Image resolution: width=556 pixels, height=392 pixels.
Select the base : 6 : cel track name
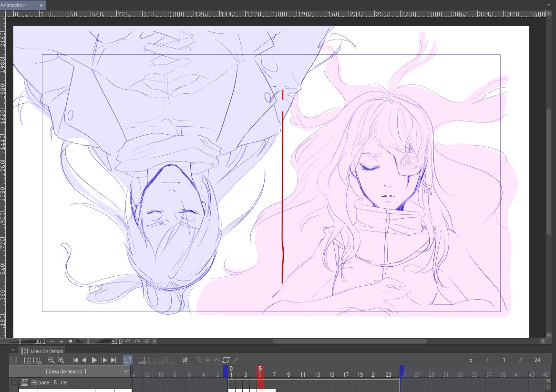pyautogui.click(x=53, y=382)
